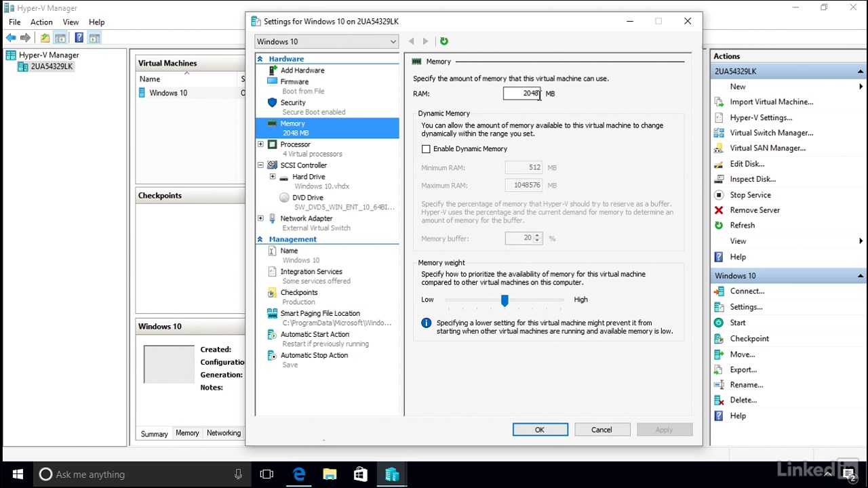Open Virtual Switch Manager action
This screenshot has height=488, width=868.
pos(771,134)
